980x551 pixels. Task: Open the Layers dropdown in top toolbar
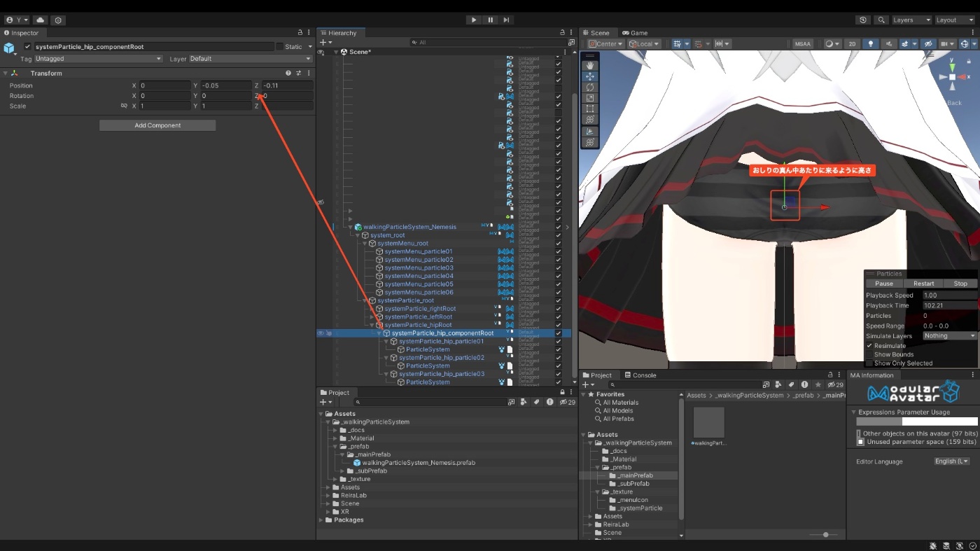pos(911,20)
